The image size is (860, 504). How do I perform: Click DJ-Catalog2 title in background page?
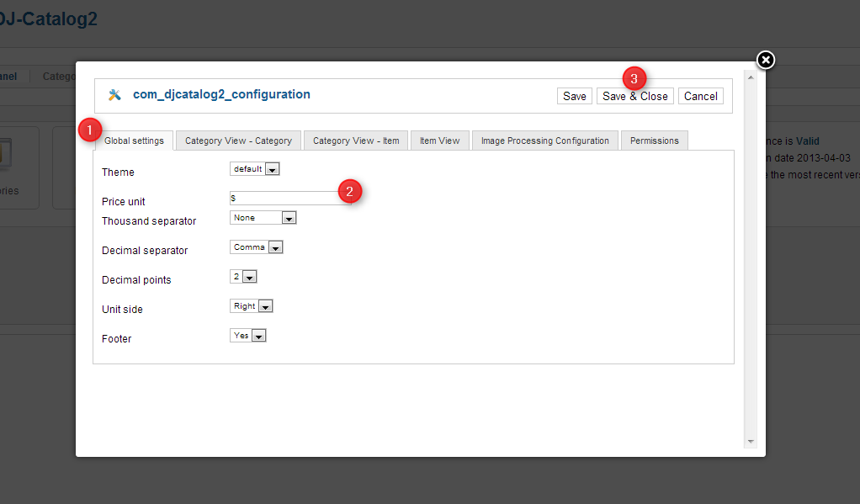click(x=48, y=19)
